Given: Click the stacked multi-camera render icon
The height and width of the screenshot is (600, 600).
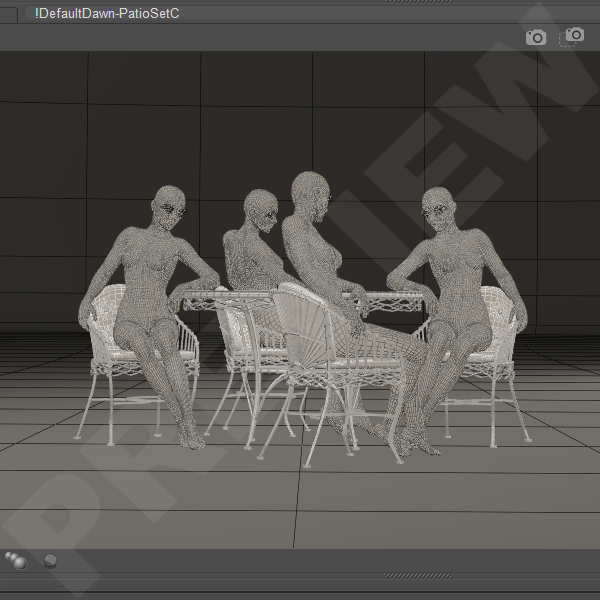Looking at the screenshot, I should 574,36.
